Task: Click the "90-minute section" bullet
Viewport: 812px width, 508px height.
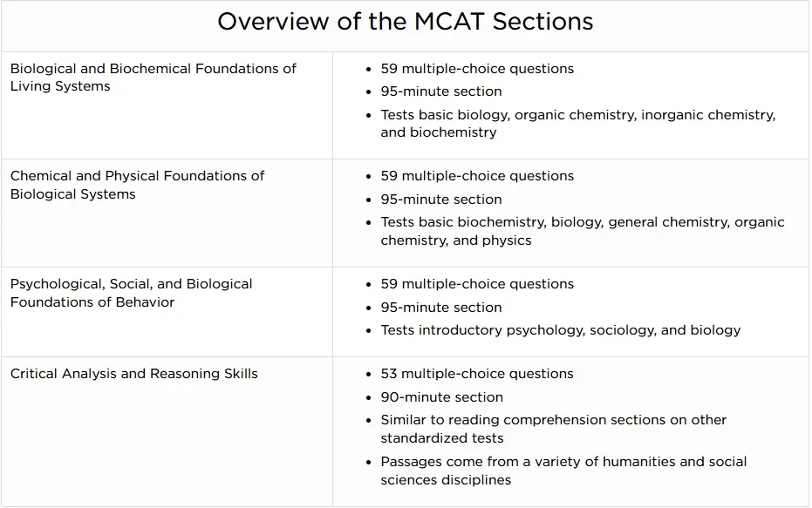Action: pos(440,396)
